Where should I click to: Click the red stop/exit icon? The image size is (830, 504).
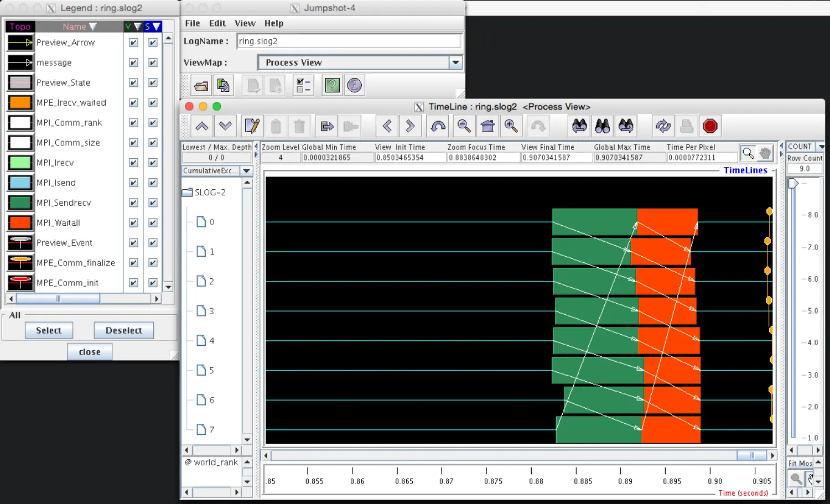710,126
